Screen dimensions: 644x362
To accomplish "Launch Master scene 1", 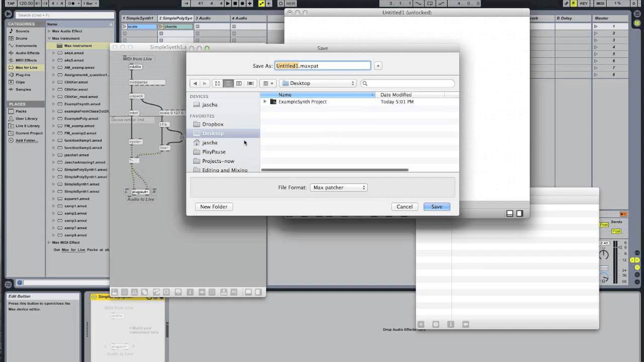I will [596, 26].
